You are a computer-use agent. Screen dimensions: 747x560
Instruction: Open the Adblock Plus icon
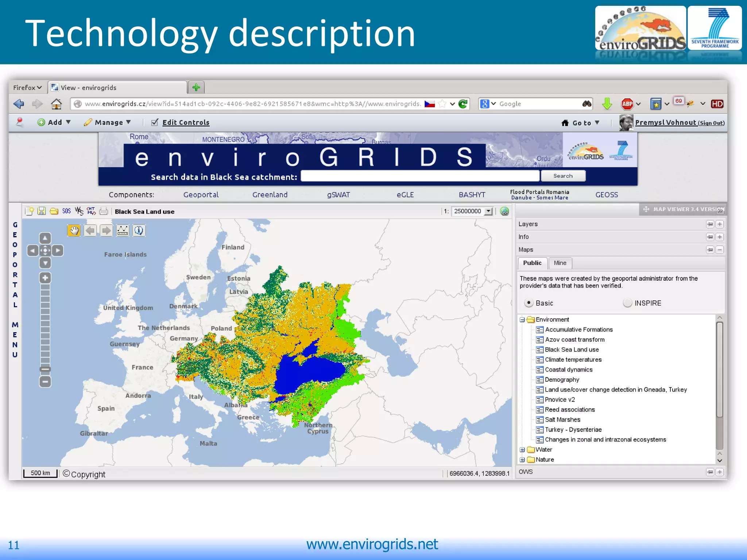(x=627, y=104)
